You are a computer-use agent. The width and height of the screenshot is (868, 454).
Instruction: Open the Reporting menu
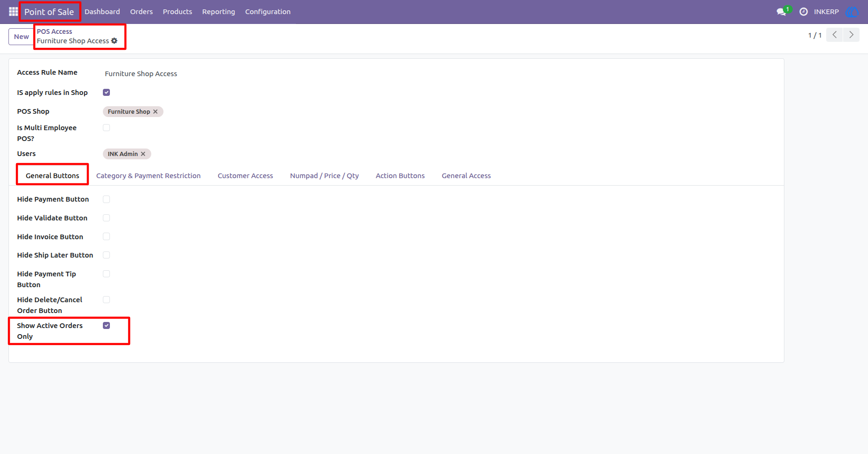click(218, 12)
